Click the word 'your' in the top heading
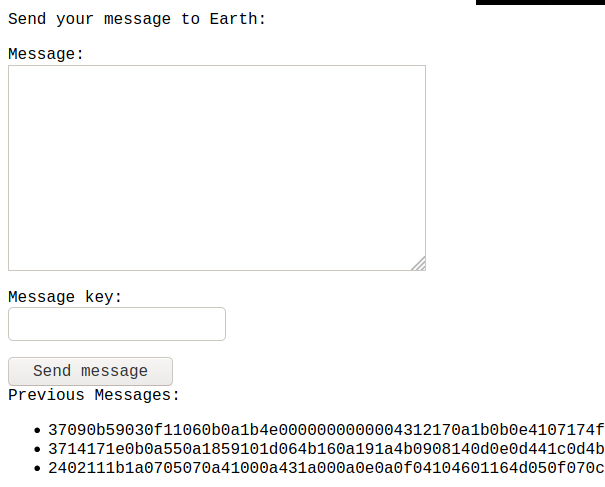This screenshot has width=605, height=487. coord(75,19)
